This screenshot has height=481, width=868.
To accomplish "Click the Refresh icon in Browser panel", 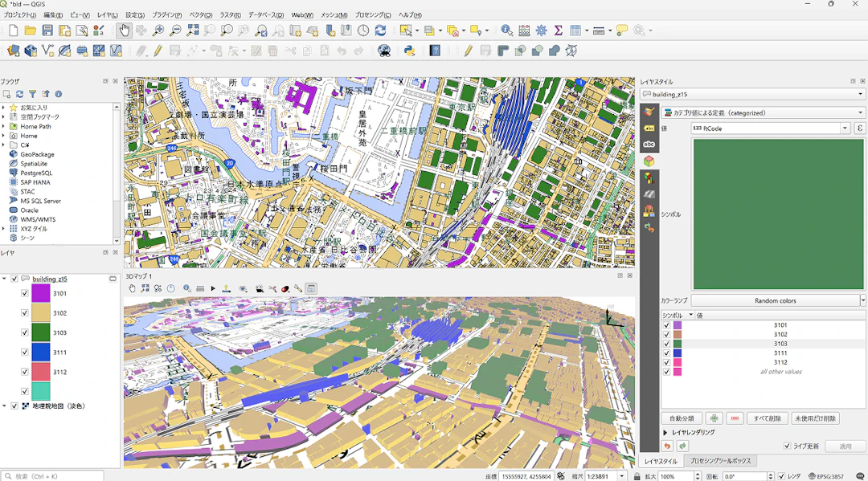I will [x=19, y=94].
